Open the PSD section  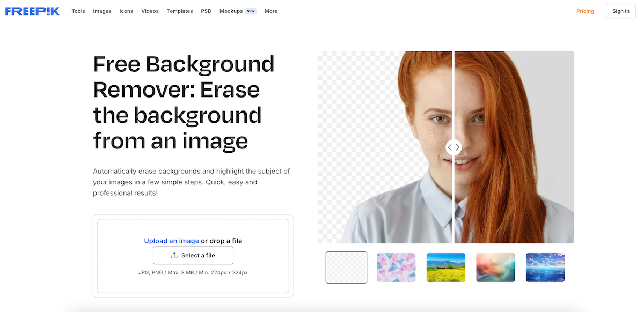click(x=206, y=11)
